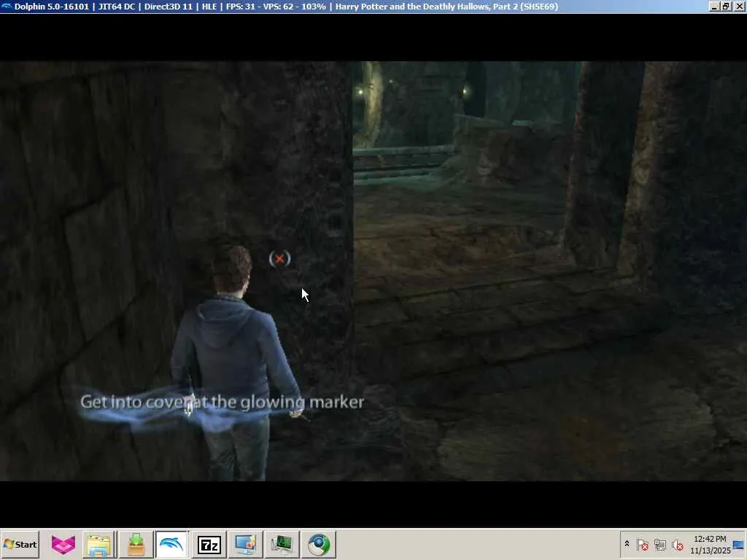
Task: Click the show desktop button in tray
Action: [739, 544]
